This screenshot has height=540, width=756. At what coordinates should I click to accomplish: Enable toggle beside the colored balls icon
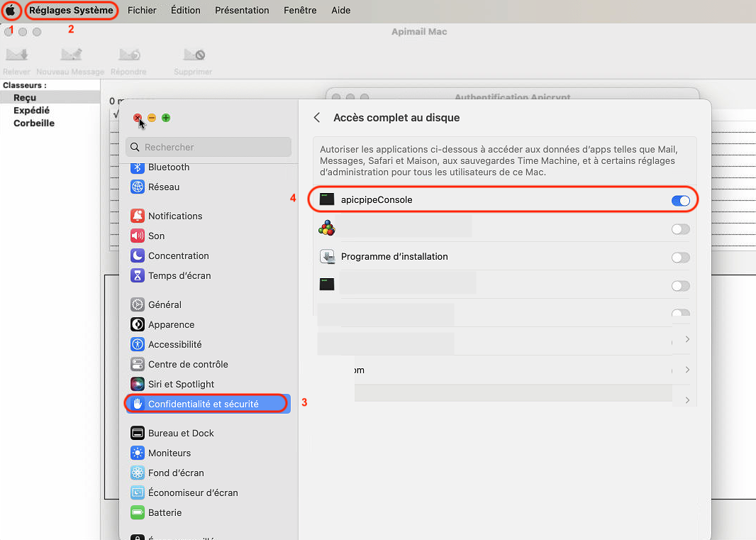coord(680,229)
